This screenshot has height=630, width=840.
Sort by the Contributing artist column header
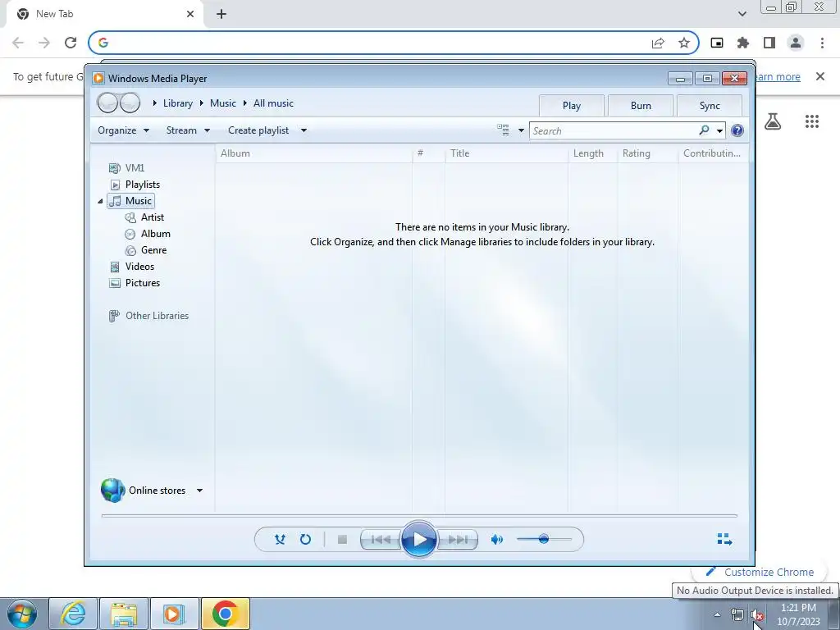[713, 153]
